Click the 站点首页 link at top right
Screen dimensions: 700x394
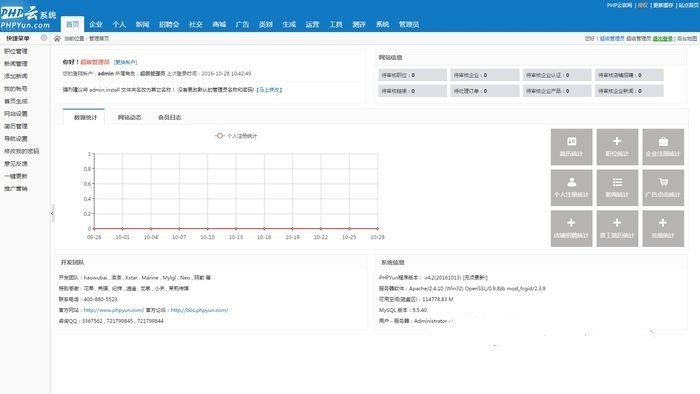pyautogui.click(x=688, y=5)
